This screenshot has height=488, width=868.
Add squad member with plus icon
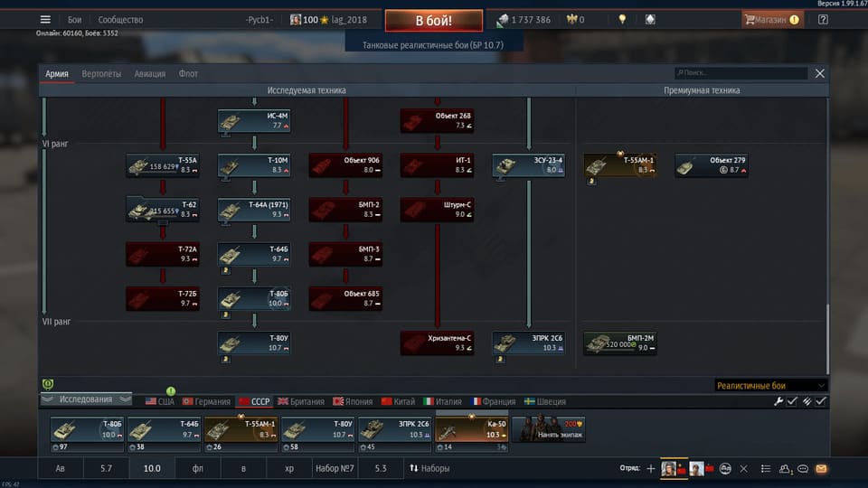650,469
